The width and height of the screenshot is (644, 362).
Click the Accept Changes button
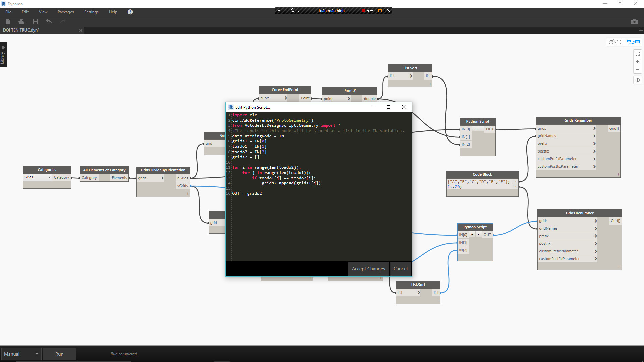[368, 269]
